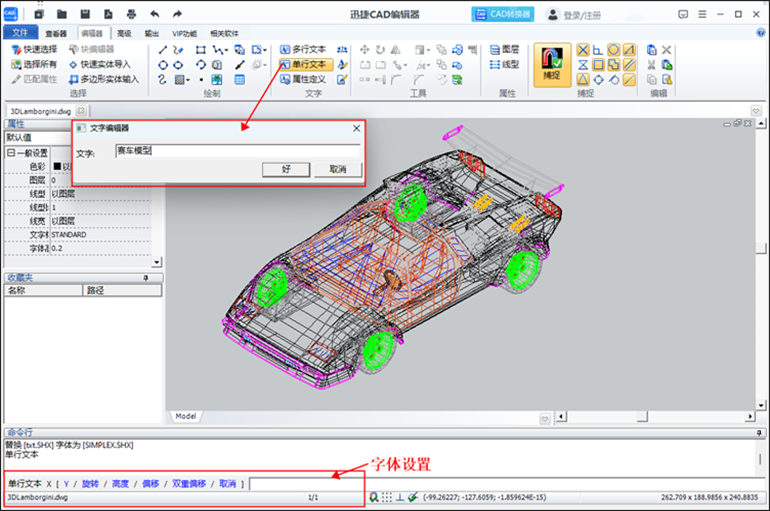Click 高度 option in the command line
The image size is (770, 511).
[120, 484]
